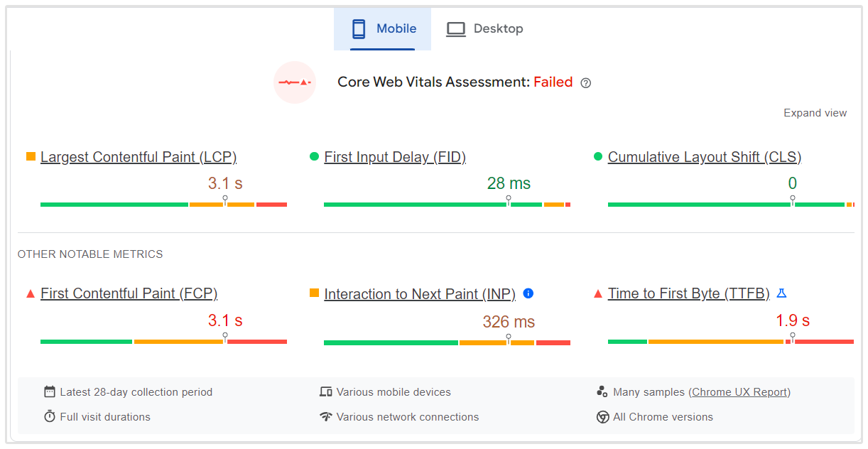The height and width of the screenshot is (449, 868).
Task: Open the Interaction to Next Paint (INP) link
Action: tap(420, 294)
